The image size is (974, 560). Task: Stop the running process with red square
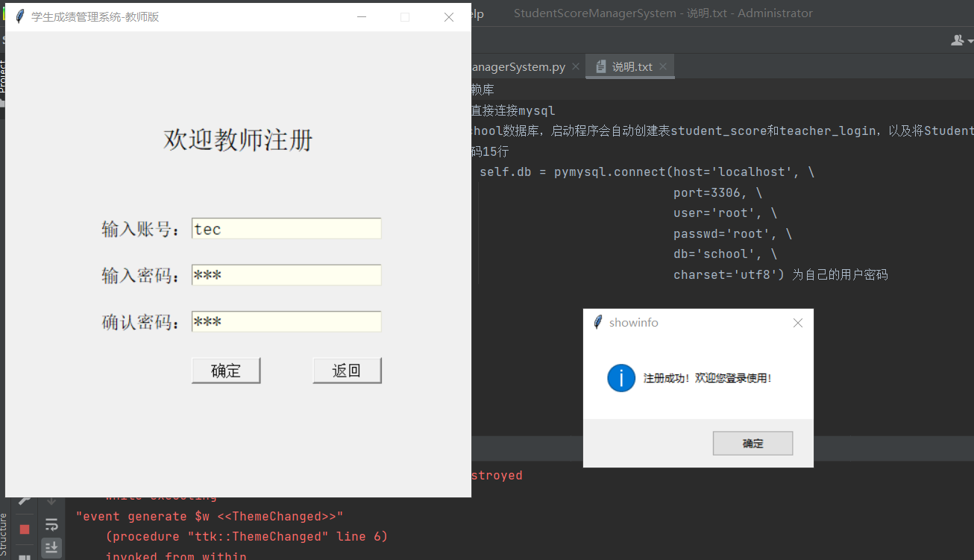click(25, 529)
